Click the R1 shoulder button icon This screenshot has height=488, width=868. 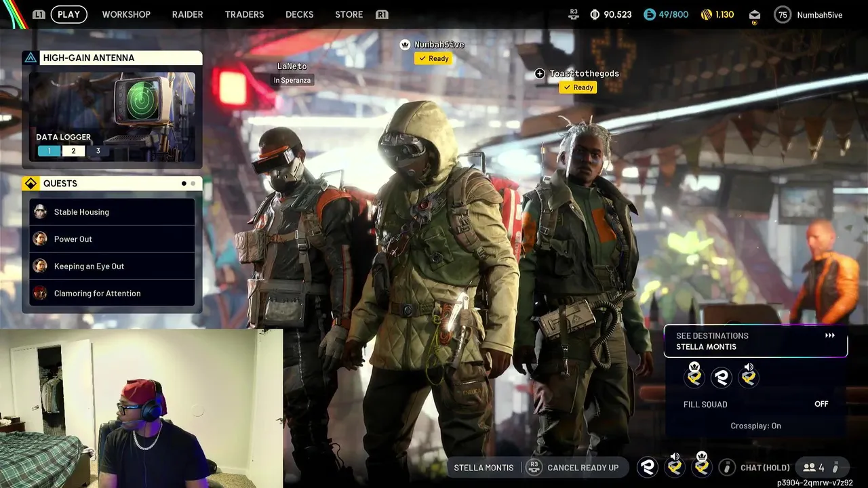pos(382,14)
